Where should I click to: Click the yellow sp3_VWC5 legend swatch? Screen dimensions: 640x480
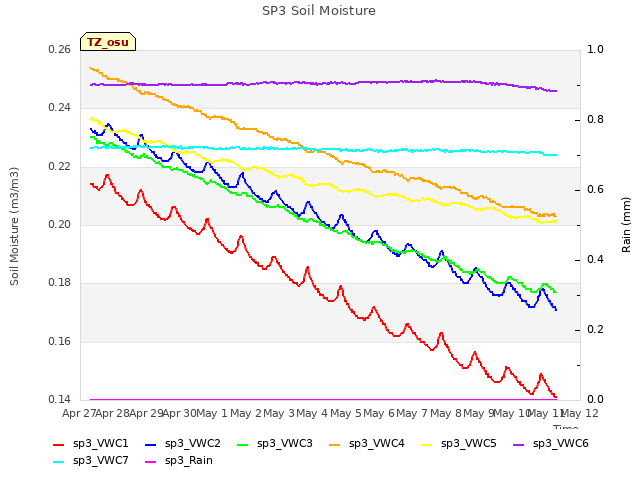pyautogui.click(x=427, y=444)
